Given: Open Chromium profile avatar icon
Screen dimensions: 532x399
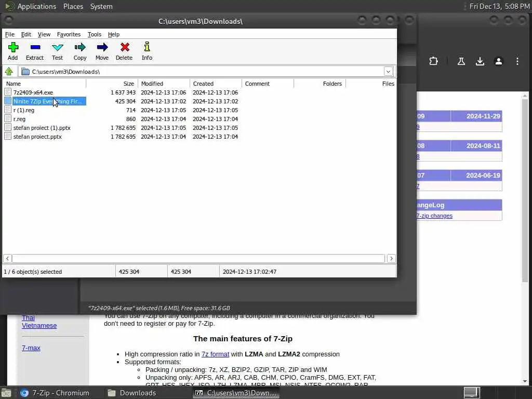Looking at the screenshot, I should (498, 61).
